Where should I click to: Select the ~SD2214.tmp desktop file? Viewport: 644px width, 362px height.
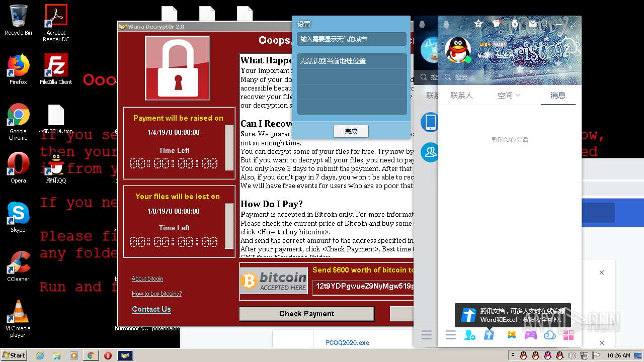56,120
